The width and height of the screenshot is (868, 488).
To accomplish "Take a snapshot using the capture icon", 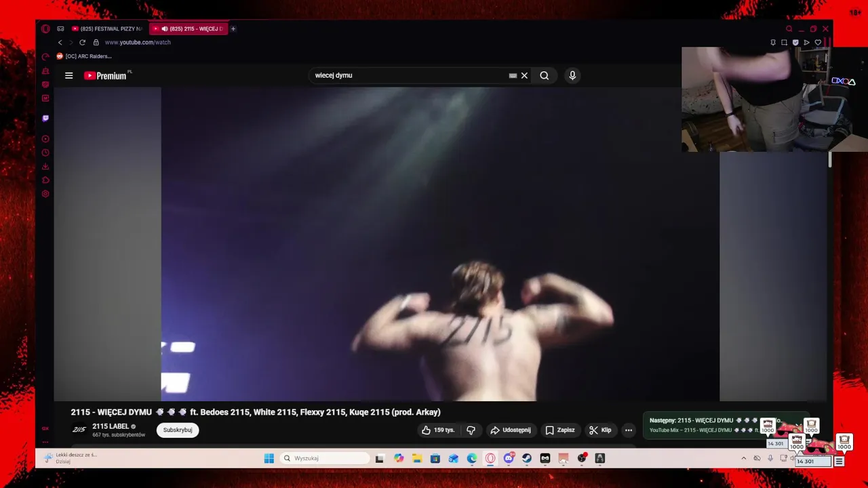I will pyautogui.click(x=784, y=42).
